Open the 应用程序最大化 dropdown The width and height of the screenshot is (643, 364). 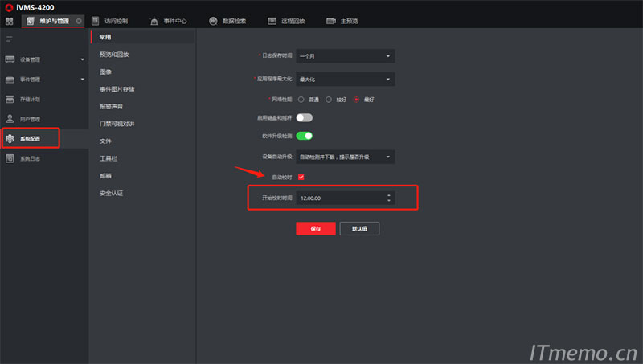click(345, 79)
